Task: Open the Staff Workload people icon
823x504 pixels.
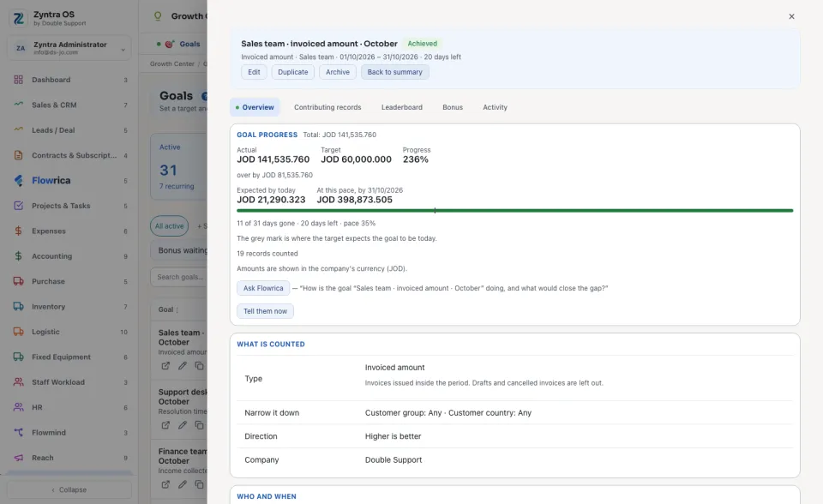Action: 18,382
